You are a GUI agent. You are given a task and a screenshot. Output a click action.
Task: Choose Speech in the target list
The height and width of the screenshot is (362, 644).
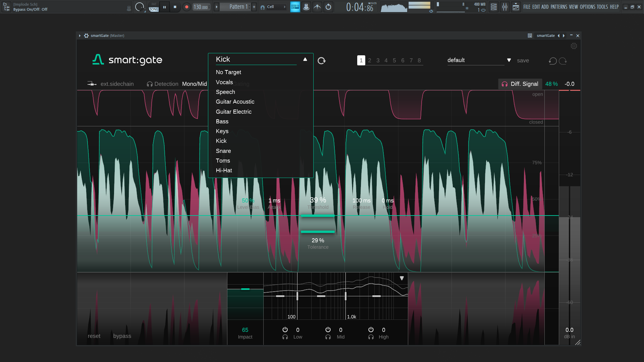point(225,92)
